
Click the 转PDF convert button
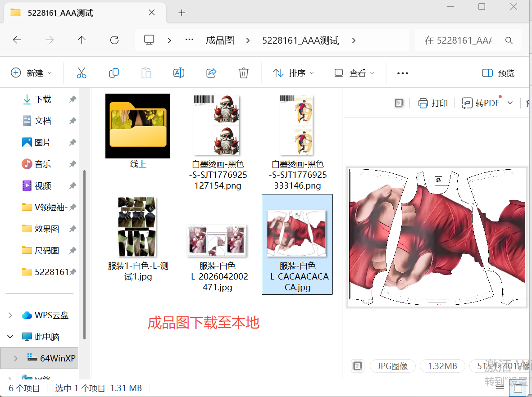481,103
